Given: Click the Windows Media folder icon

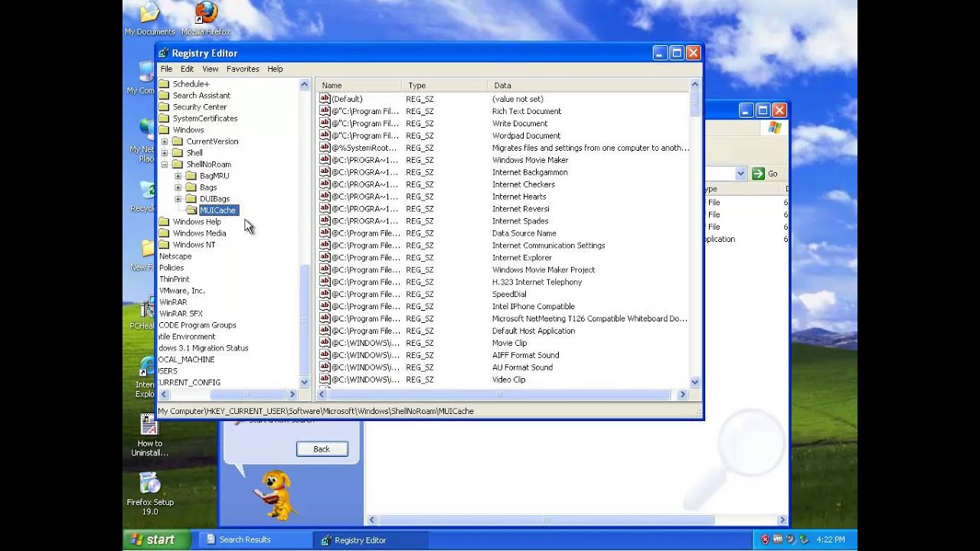Looking at the screenshot, I should point(164,233).
